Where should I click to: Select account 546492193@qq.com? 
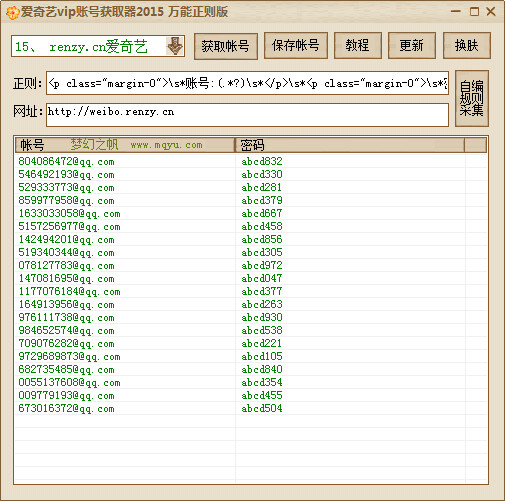(x=66, y=174)
